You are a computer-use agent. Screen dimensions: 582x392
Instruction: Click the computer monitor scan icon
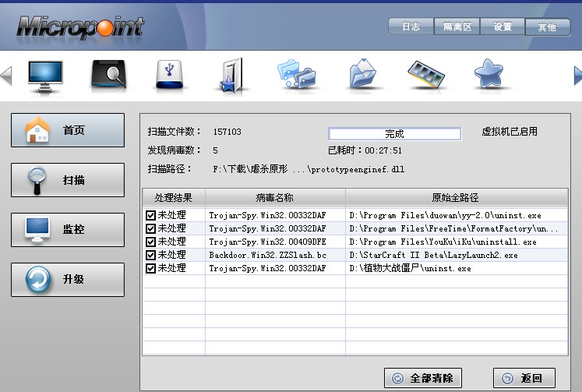coord(45,76)
